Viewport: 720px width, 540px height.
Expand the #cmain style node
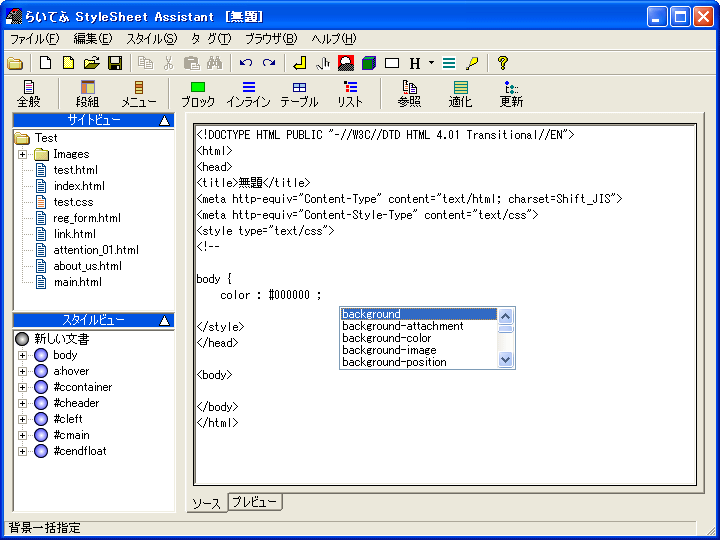pyautogui.click(x=22, y=436)
